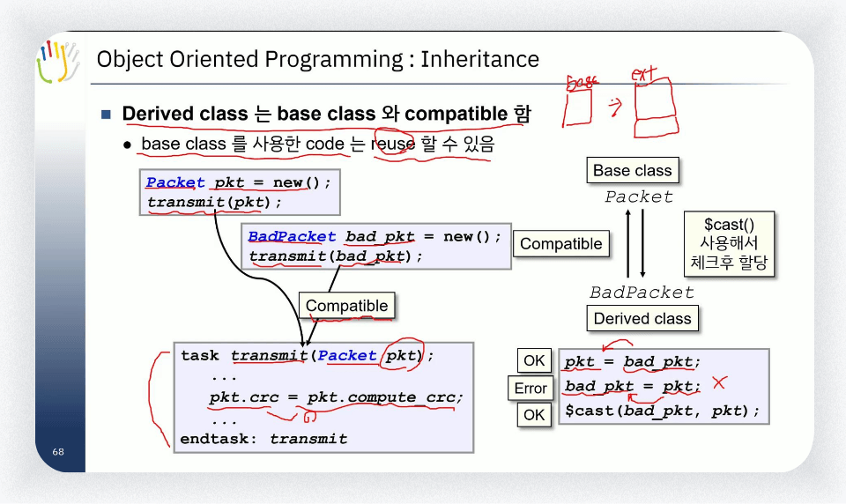Click the 'pkt = bad_pkt;' code line
Image resolution: width=846 pixels, height=504 pixels.
pos(633,361)
